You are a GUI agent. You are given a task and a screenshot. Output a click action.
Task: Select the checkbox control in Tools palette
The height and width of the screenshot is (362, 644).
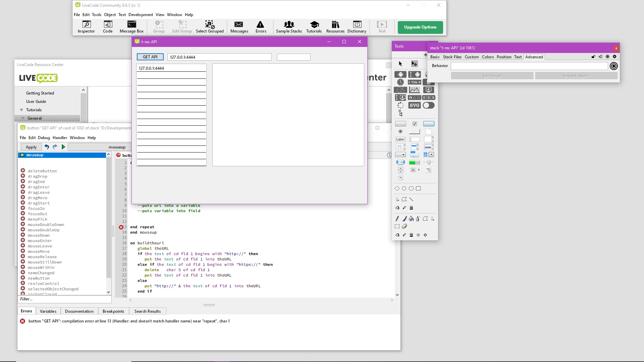coord(415,124)
